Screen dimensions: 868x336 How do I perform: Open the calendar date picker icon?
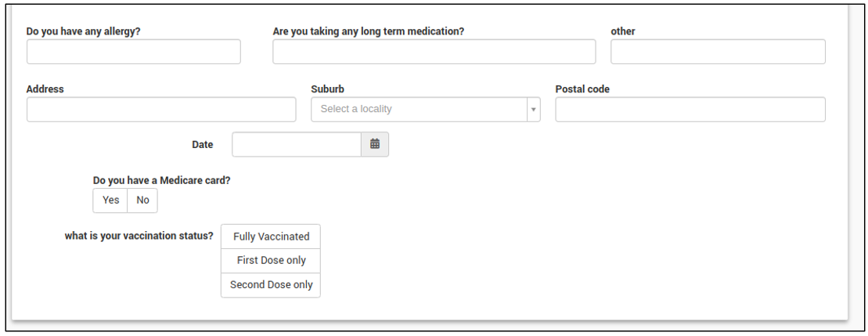pyautogui.click(x=374, y=144)
